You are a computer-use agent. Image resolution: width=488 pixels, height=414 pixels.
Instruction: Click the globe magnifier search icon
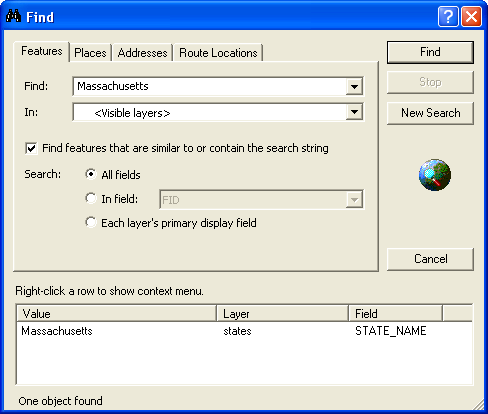coord(435,175)
